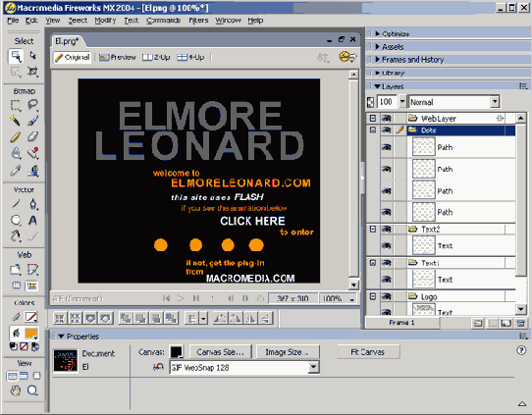The width and height of the screenshot is (532, 415).
Task: Click the Canvas Size button
Action: (x=220, y=352)
